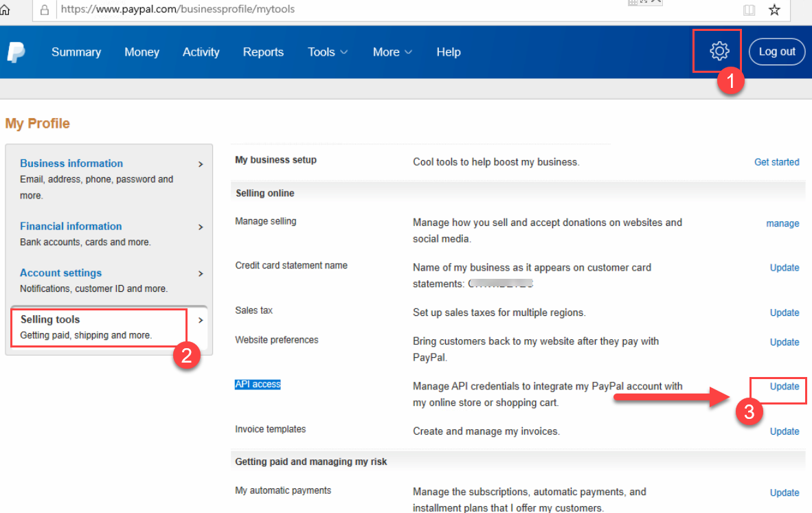Update Sales tax settings
The width and height of the screenshot is (812, 513).
(784, 312)
